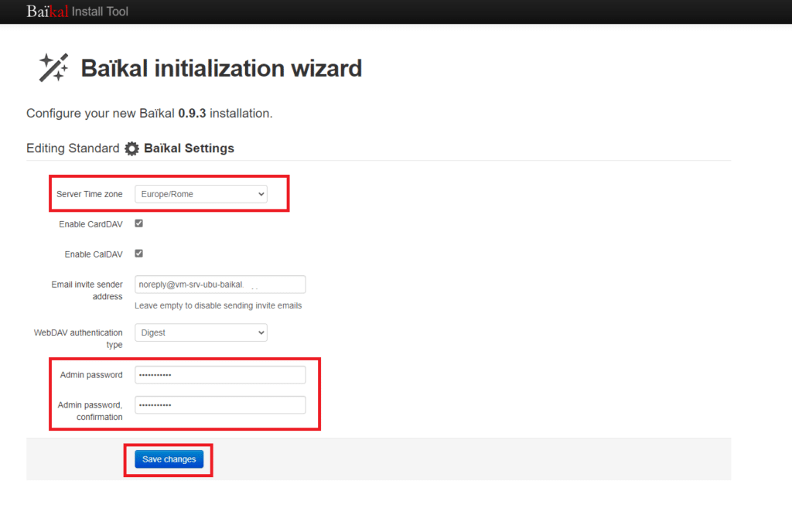The image size is (792, 532).
Task: Click the Enable CalDAV label text
Action: click(x=94, y=254)
